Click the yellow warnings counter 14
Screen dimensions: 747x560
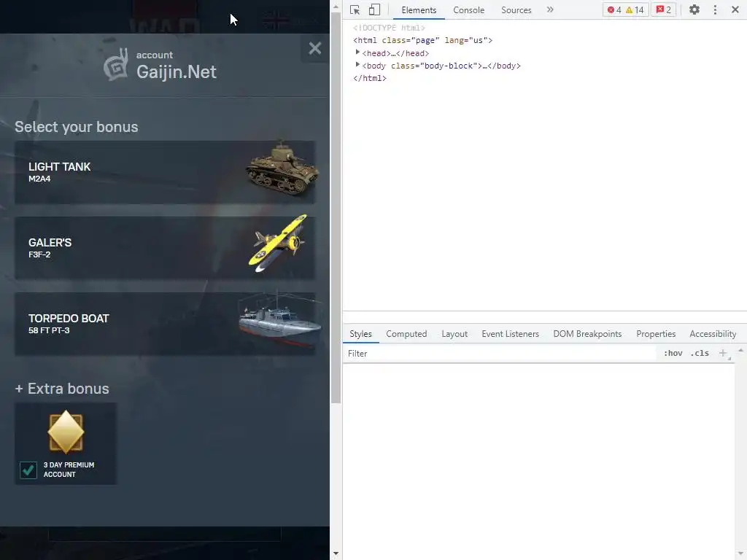[635, 10]
